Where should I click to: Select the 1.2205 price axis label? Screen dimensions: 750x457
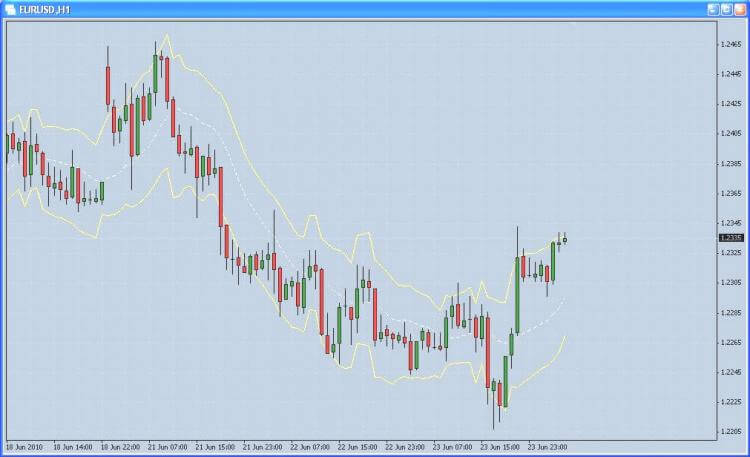coord(731,432)
